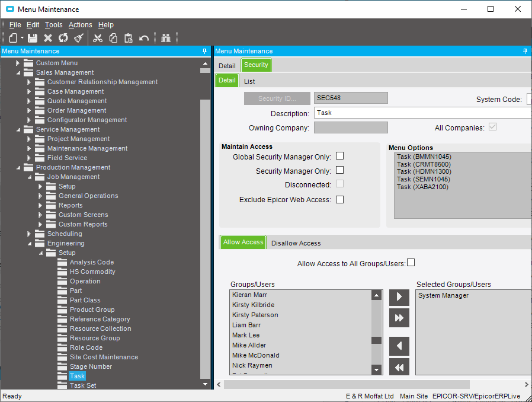Screen dimensions: 532x402
Task: Click the Paste clipboard icon
Action: pyautogui.click(x=128, y=38)
